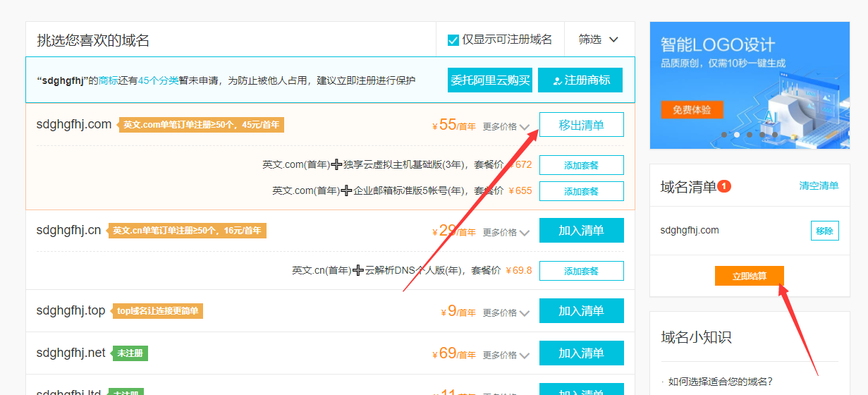Add sdghgfhj.top to the list
The image size is (868, 395).
pyautogui.click(x=581, y=311)
